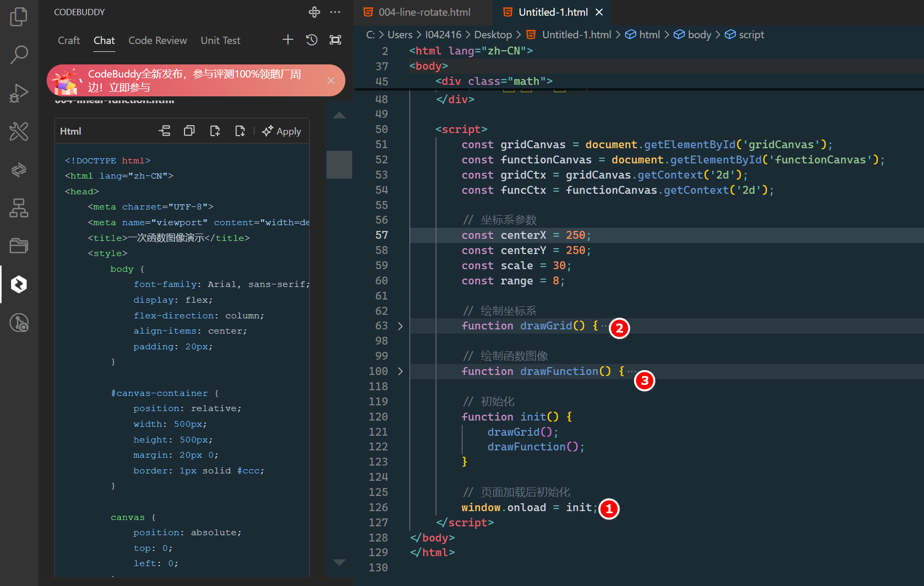The width and height of the screenshot is (924, 586).
Task: Open the 004-line-rotate.html editor tab
Action: 423,12
